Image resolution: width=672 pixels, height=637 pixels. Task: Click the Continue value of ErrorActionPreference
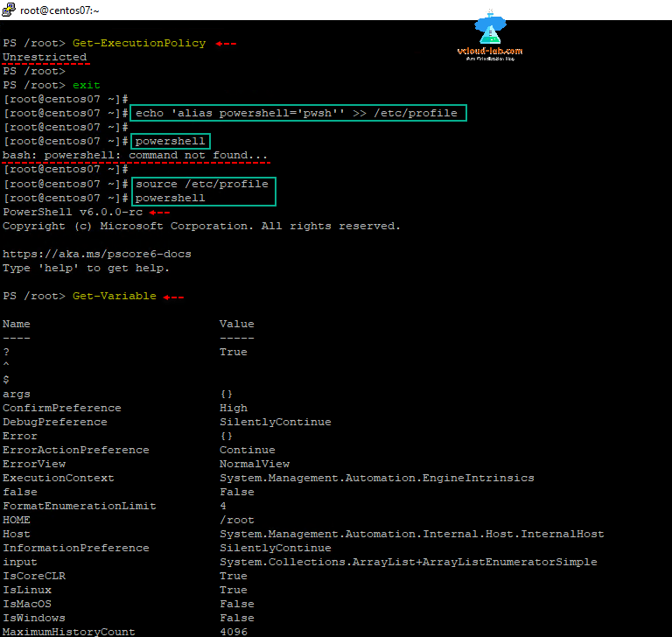click(248, 450)
